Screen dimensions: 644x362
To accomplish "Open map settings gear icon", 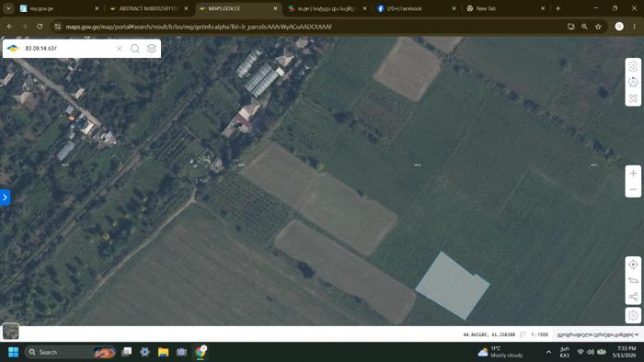I will tap(633, 315).
